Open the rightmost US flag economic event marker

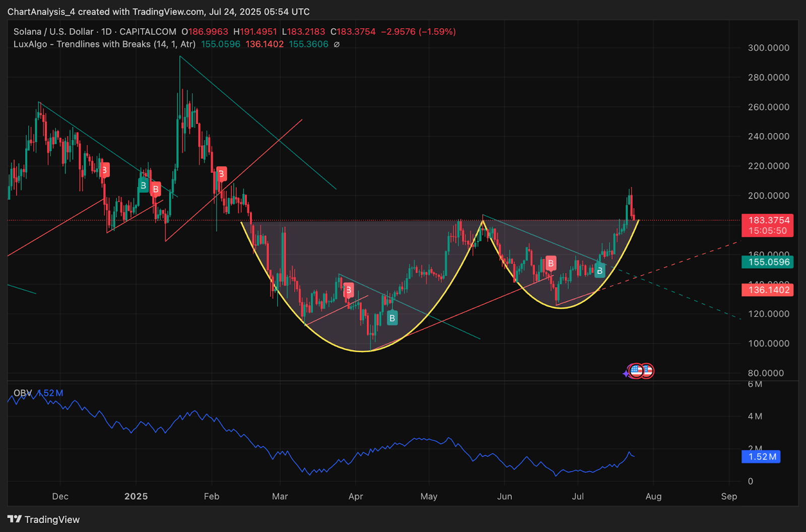click(x=647, y=371)
